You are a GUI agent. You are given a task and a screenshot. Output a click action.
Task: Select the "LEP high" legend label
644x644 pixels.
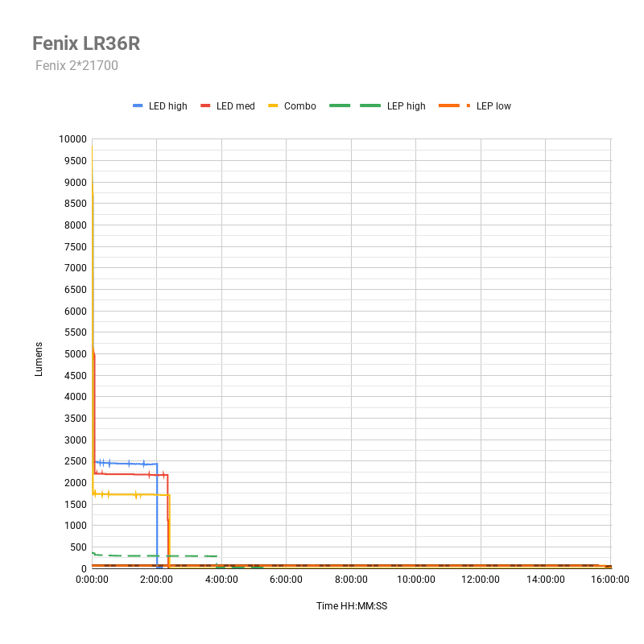[x=406, y=106]
